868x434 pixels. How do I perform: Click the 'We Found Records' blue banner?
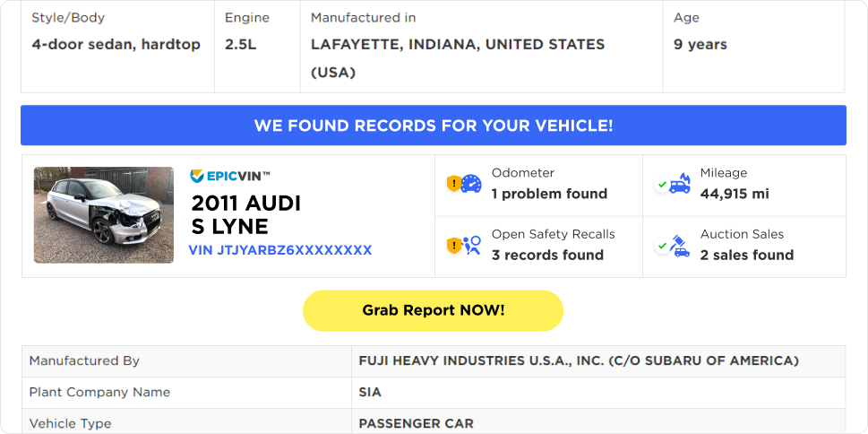[x=434, y=126]
